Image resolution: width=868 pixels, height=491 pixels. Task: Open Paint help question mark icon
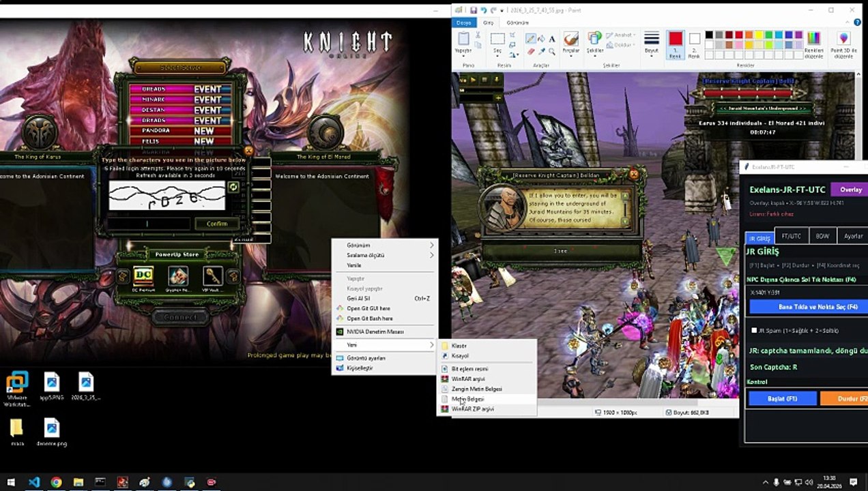857,23
